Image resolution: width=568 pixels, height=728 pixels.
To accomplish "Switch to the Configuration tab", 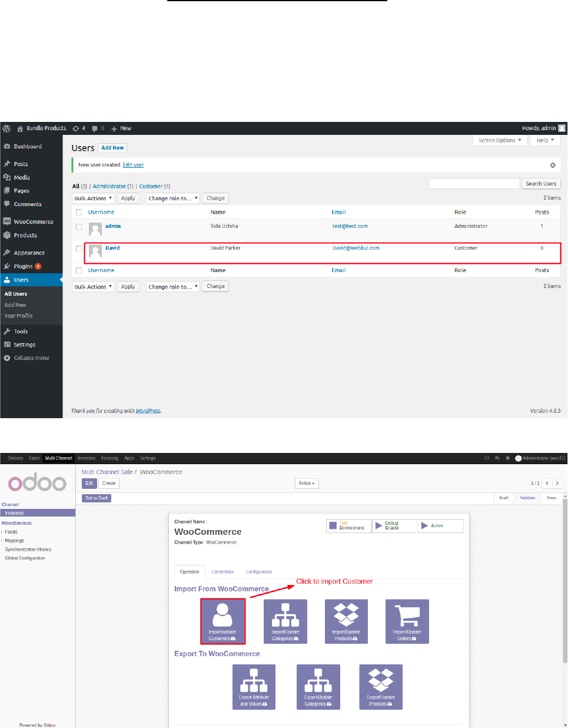I will (259, 572).
